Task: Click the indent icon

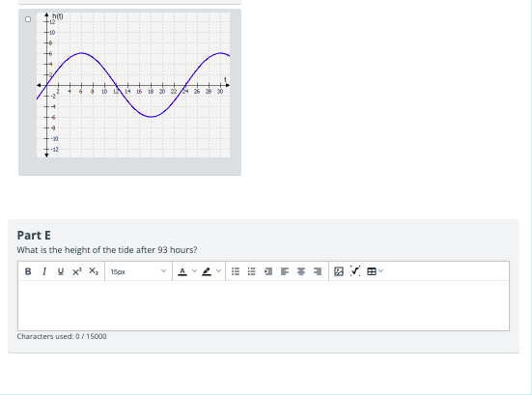Action: [x=268, y=271]
